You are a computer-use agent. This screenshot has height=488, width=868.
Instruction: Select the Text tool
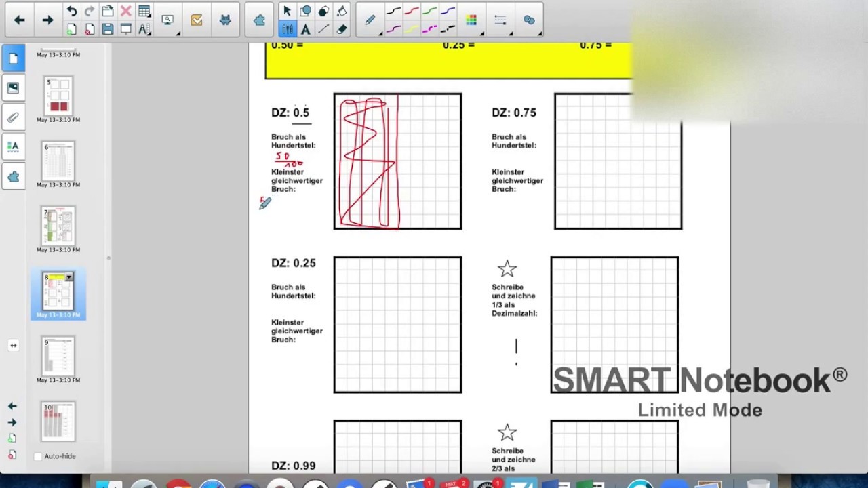click(x=306, y=29)
